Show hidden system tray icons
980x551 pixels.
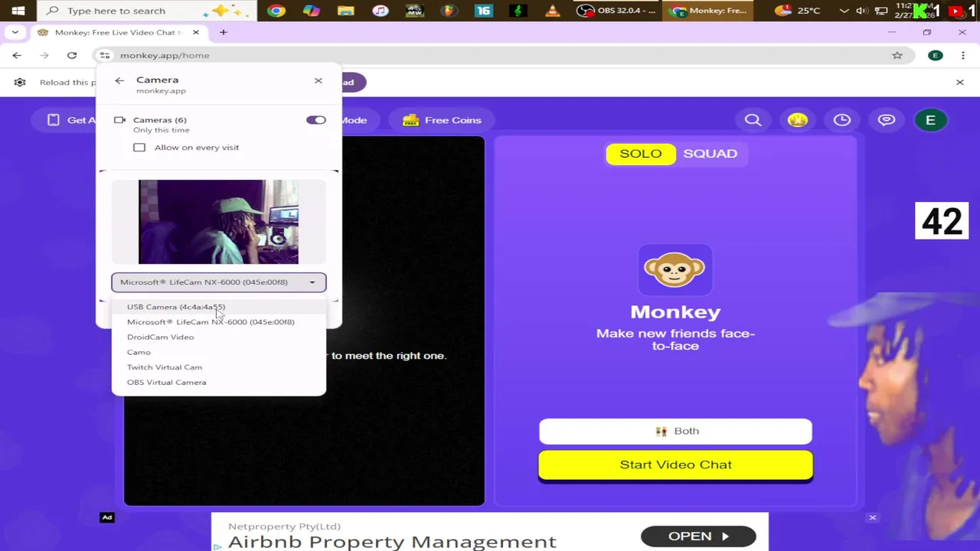(x=844, y=11)
